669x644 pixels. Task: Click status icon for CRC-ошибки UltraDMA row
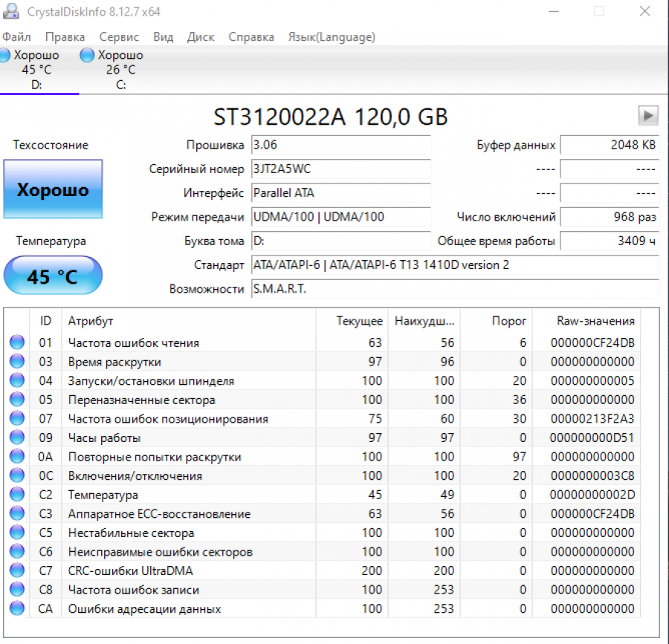click(16, 570)
